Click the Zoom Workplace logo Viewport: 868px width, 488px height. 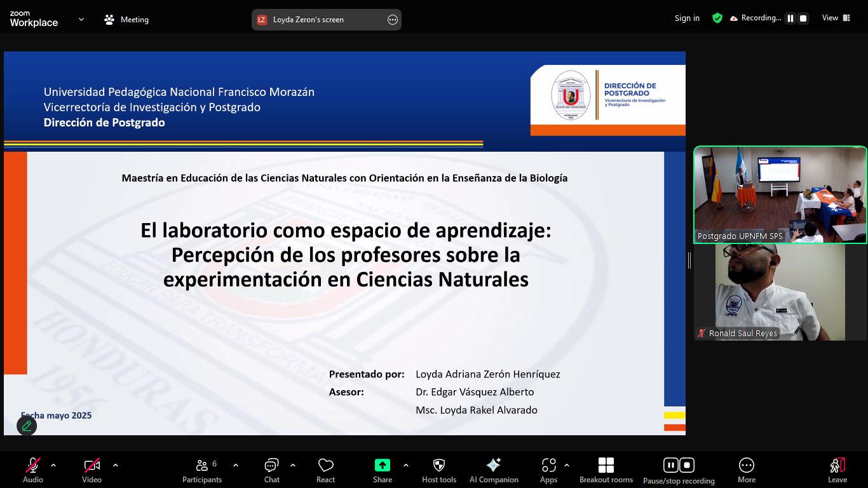34,19
